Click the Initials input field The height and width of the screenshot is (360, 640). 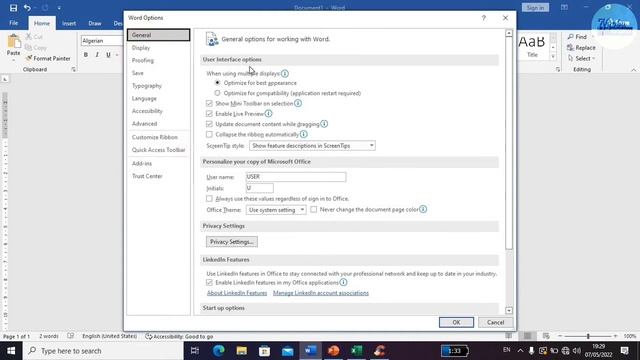tap(260, 188)
